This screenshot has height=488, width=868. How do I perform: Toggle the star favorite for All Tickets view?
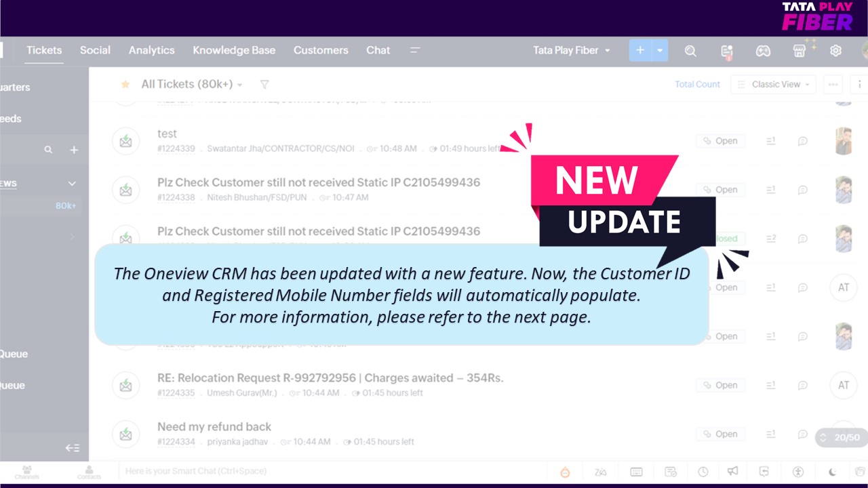pyautogui.click(x=125, y=84)
